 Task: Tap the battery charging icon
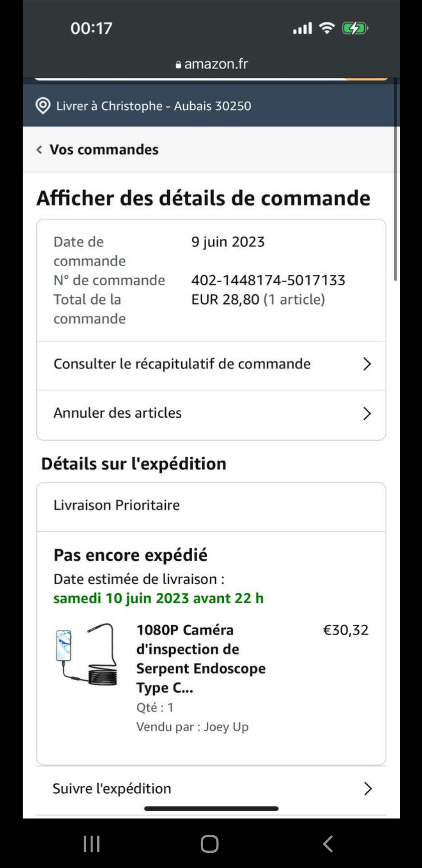tap(354, 28)
